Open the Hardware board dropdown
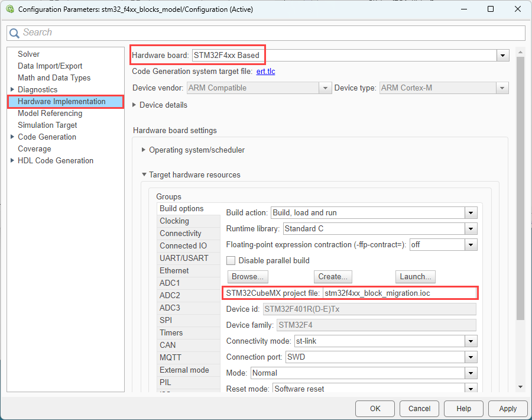Image resolution: width=532 pixels, height=420 pixels. tap(503, 54)
